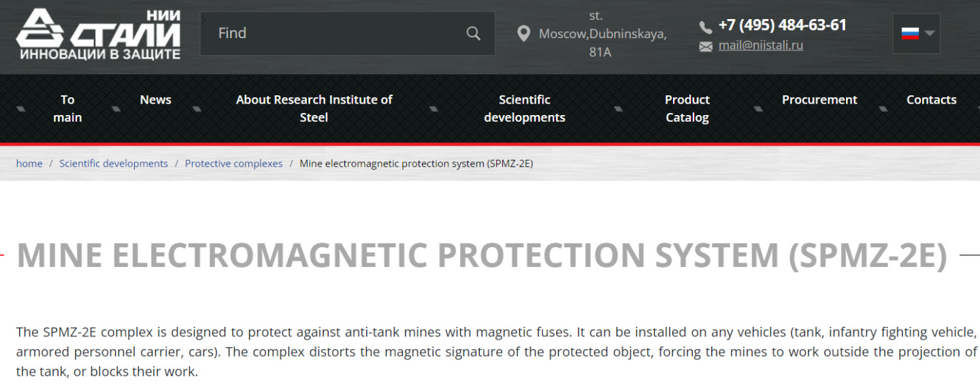Click the envelope mail icon
This screenshot has height=384, width=980.
tap(706, 46)
